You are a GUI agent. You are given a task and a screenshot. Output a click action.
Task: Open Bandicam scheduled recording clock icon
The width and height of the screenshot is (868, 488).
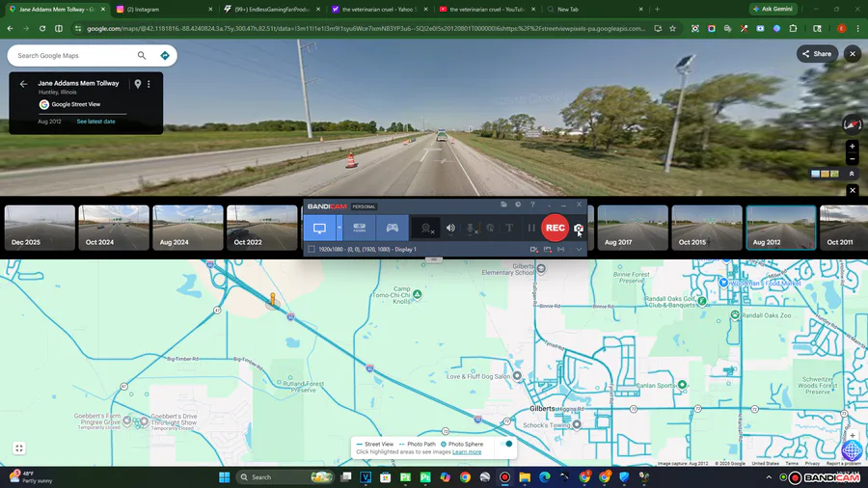coord(518,204)
